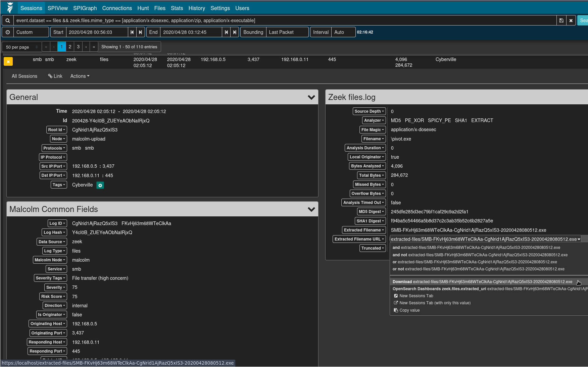Image resolution: width=588 pixels, height=367 pixels.
Task: Choose 'or not' extracted-files filter option
Action: click(489, 269)
